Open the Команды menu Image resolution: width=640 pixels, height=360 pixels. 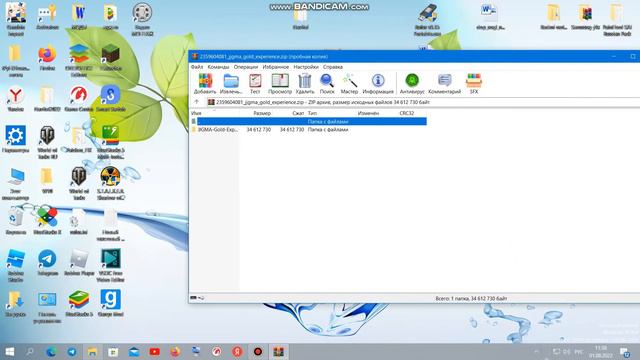pyautogui.click(x=218, y=67)
